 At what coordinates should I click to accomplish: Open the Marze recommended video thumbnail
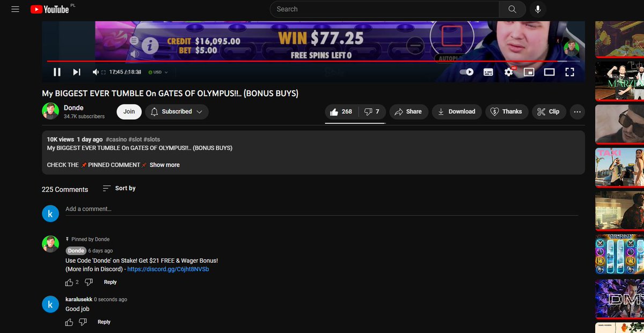point(619,80)
